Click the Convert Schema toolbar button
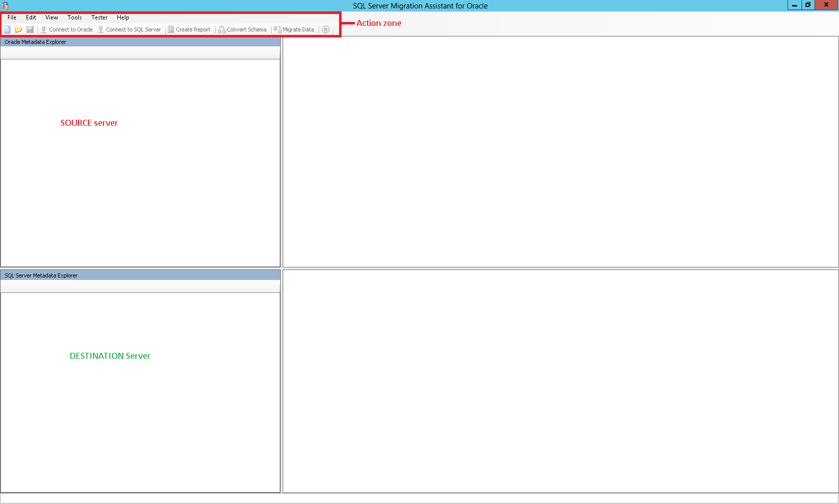Image resolution: width=839 pixels, height=504 pixels. coord(243,29)
